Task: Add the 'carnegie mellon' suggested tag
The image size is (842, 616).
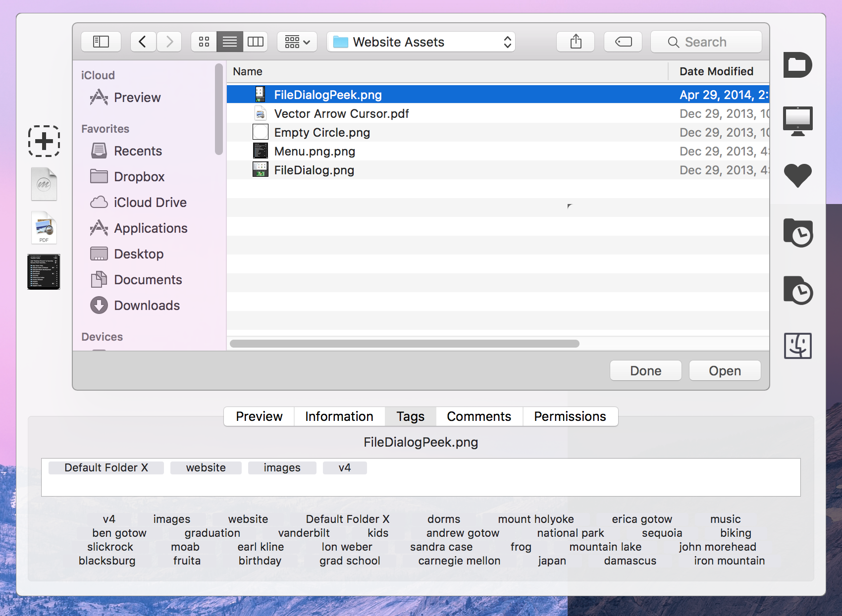Action: pos(459,561)
